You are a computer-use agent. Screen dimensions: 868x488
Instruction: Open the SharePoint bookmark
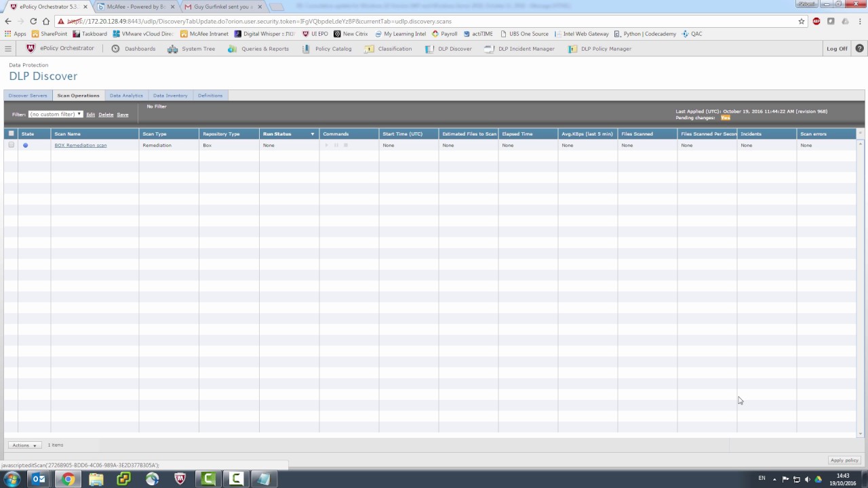[50, 34]
